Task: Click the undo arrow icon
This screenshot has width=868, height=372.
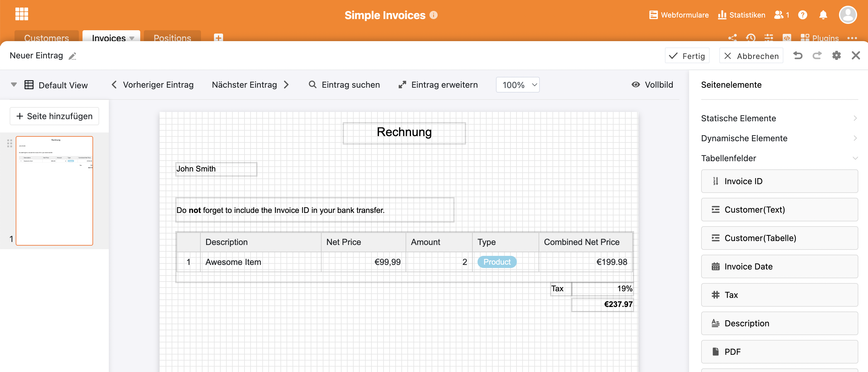Action: (798, 55)
